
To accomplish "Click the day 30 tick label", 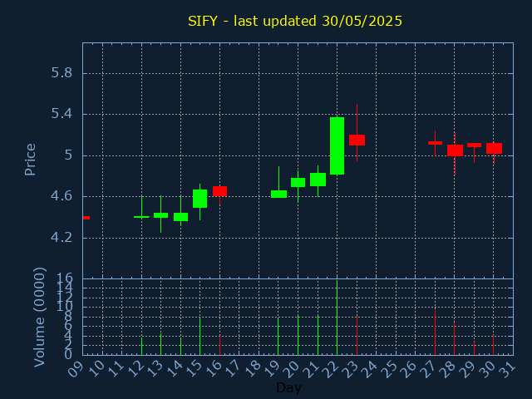I will tap(487, 369).
